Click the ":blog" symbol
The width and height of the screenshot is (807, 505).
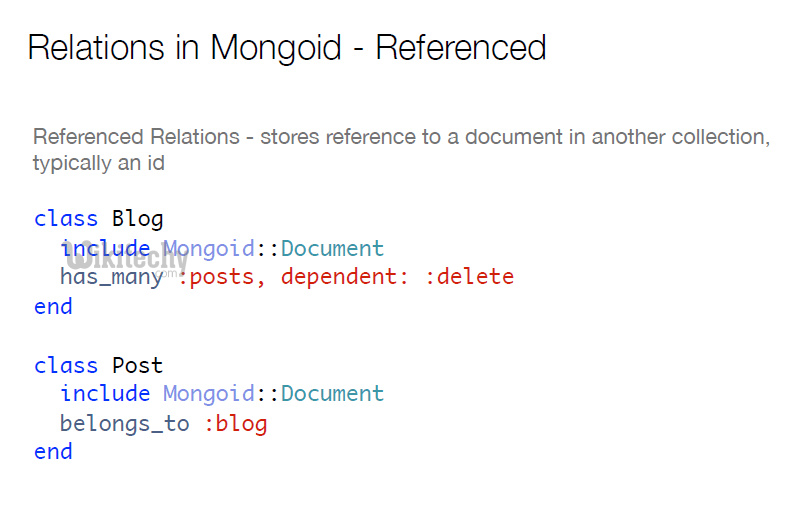(235, 423)
